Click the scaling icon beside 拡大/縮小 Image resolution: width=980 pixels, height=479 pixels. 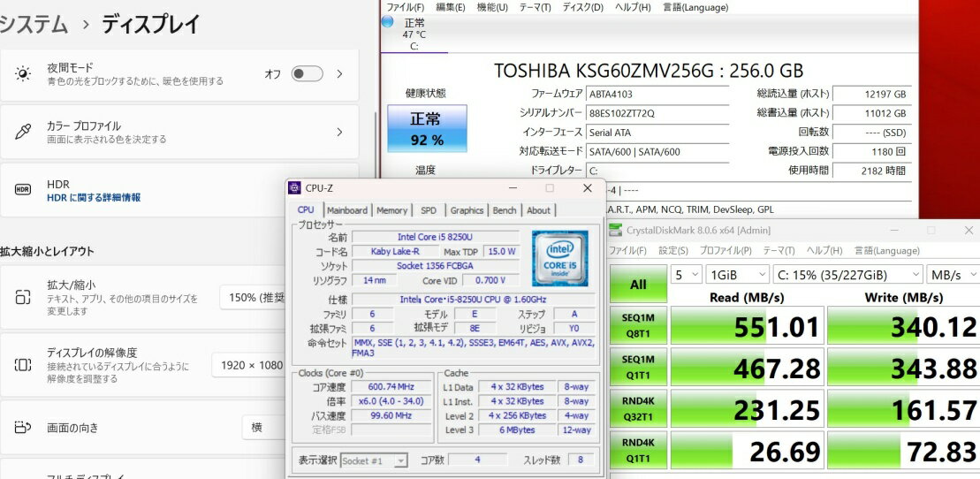point(23,297)
